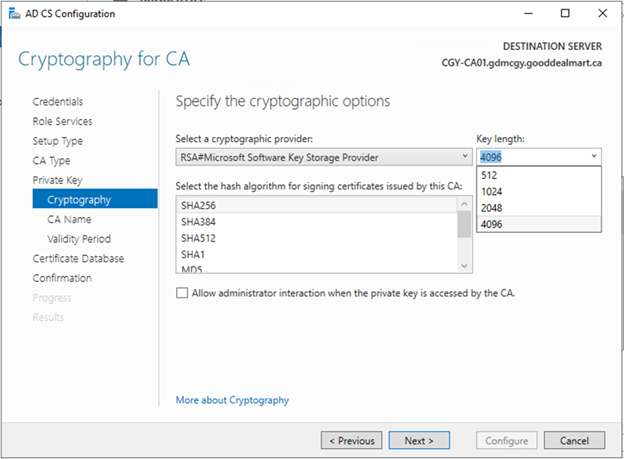Click the hash algorithm list scrollbar thumb

point(464,224)
